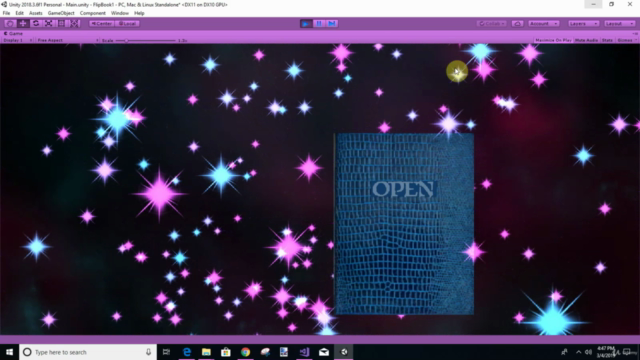
Task: Open the File menu
Action: pos(7,13)
